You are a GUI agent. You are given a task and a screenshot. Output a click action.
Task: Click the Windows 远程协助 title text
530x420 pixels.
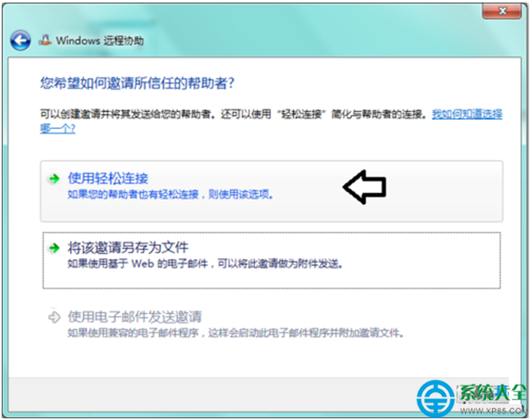tap(100, 40)
